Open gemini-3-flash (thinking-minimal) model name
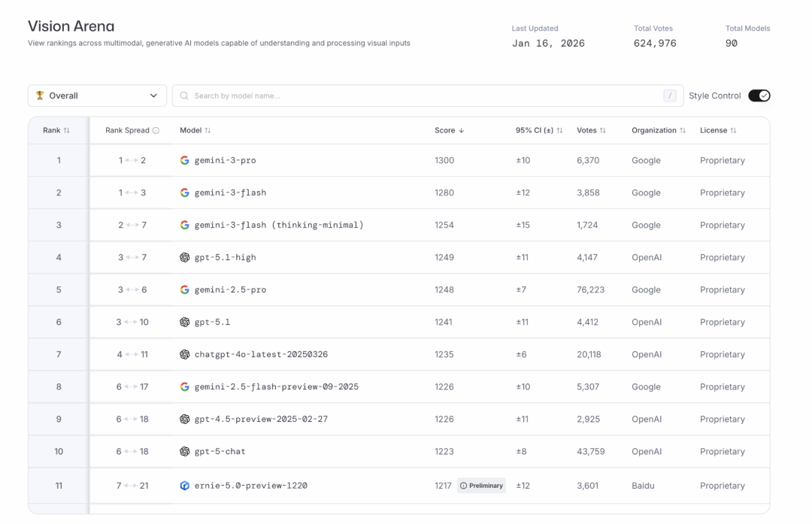This screenshot has height=524, width=812. coord(279,226)
